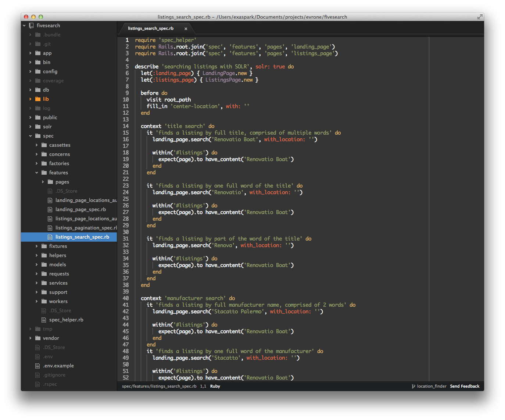The width and height of the screenshot is (505, 420).
Task: Click the .env.example file icon
Action: coord(37,366)
